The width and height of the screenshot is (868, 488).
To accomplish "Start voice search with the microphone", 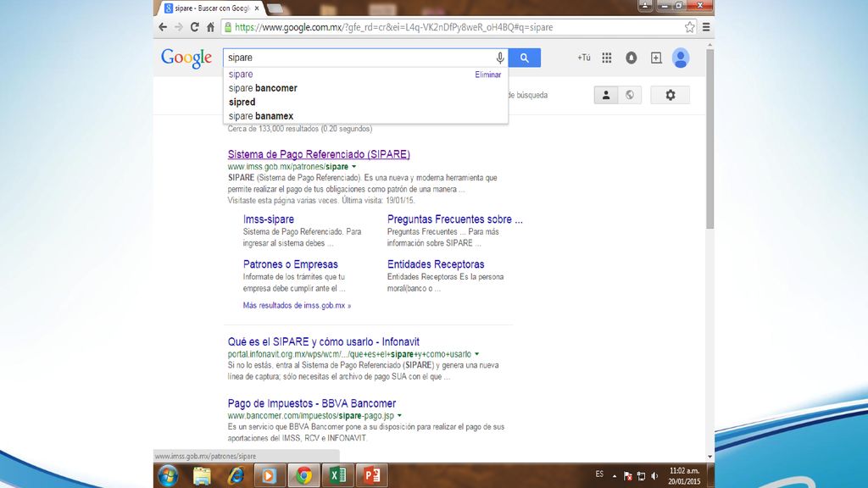I will coord(500,58).
